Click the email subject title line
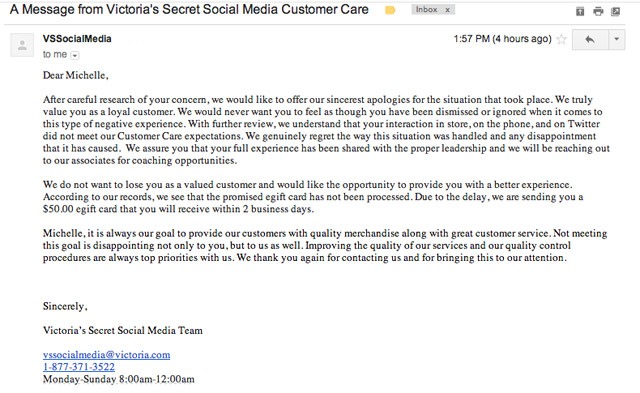The width and height of the screenshot is (640, 393). (x=189, y=9)
